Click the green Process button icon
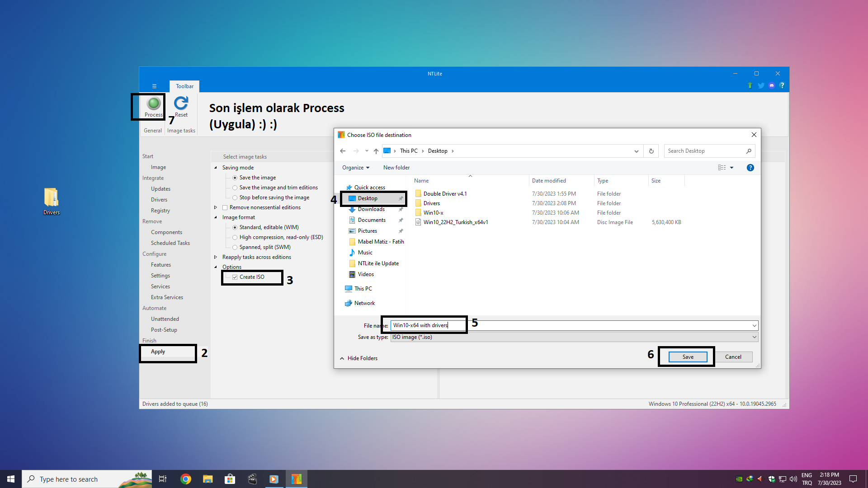Screen dimensions: 868x488 pos(154,103)
